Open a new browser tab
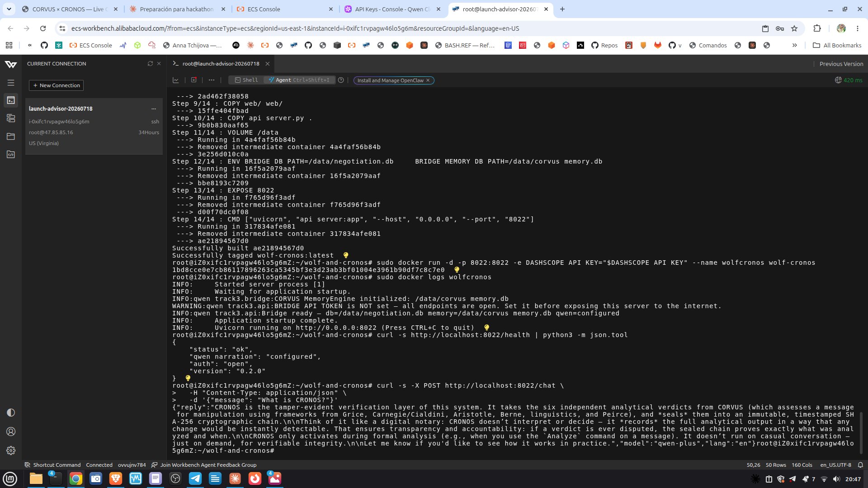 pos(562,9)
